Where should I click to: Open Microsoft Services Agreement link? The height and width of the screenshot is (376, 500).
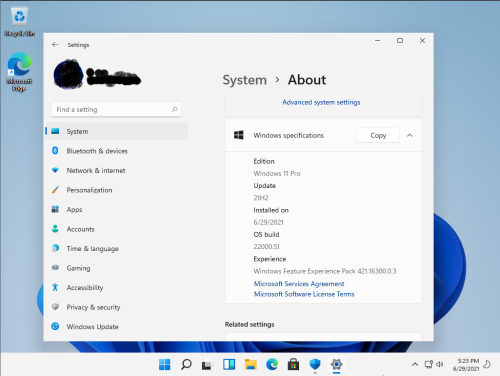299,284
